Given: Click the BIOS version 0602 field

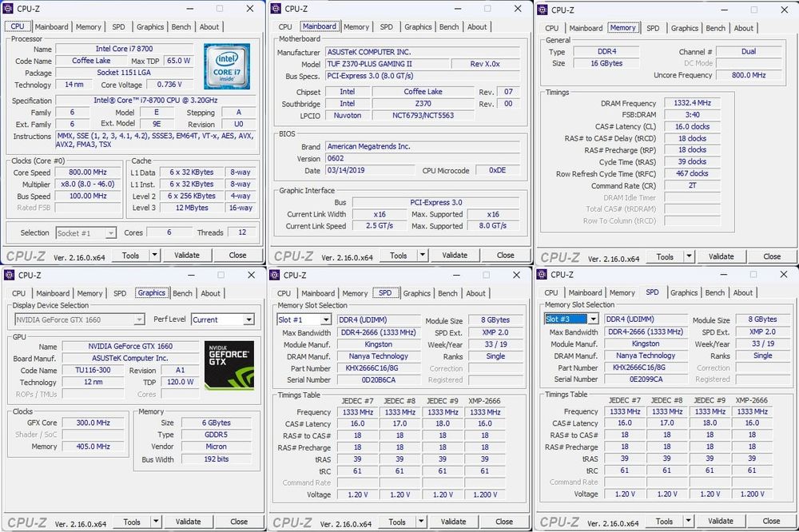Looking at the screenshot, I should coord(423,158).
